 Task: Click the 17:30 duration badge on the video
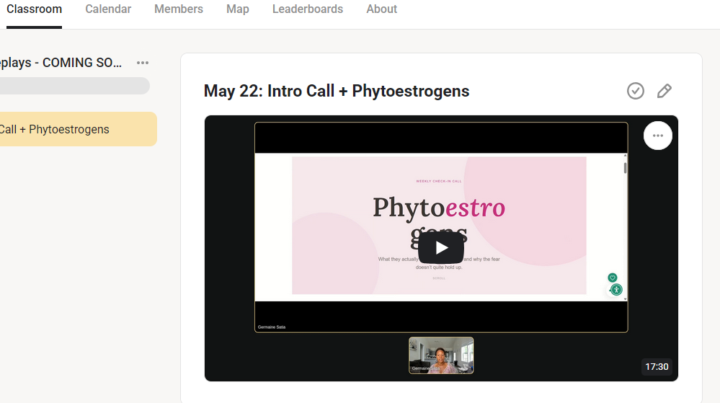[656, 366]
